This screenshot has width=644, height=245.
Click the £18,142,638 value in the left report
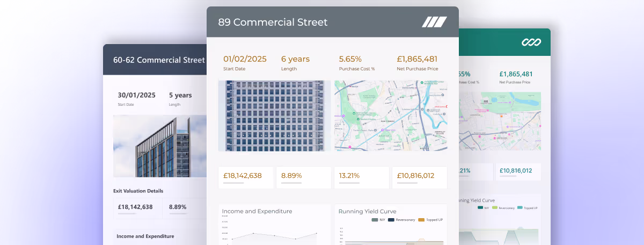[x=135, y=207]
